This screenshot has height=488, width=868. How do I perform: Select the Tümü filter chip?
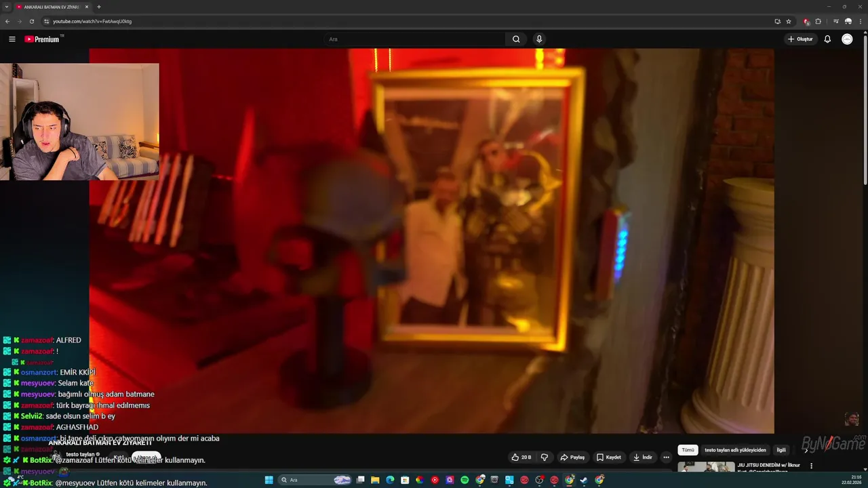tap(688, 450)
